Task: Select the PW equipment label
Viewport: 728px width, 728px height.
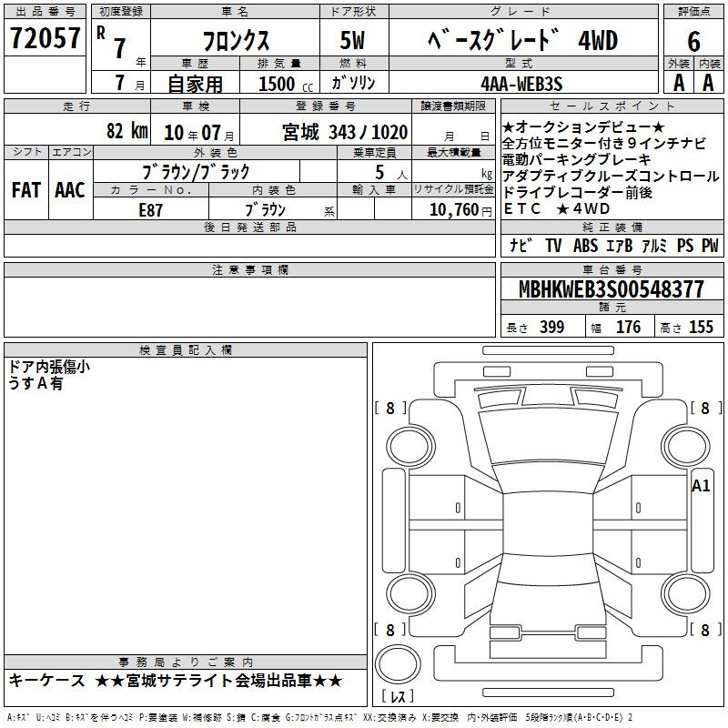Action: pyautogui.click(x=709, y=246)
